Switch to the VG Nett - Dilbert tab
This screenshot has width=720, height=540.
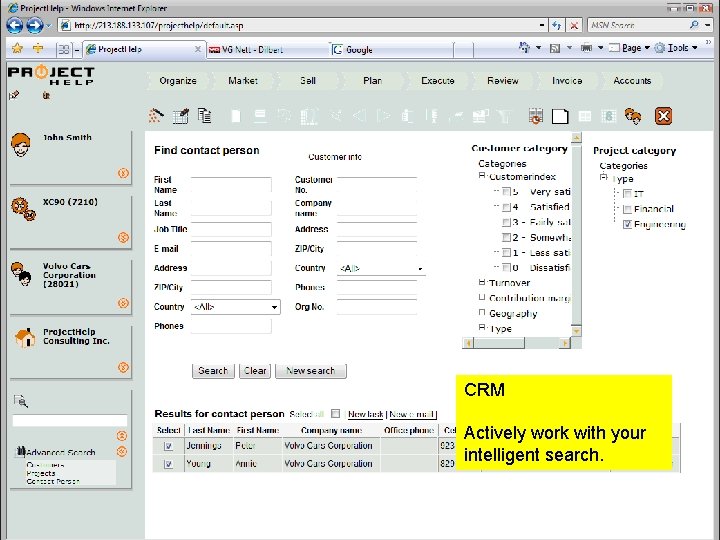pos(266,50)
